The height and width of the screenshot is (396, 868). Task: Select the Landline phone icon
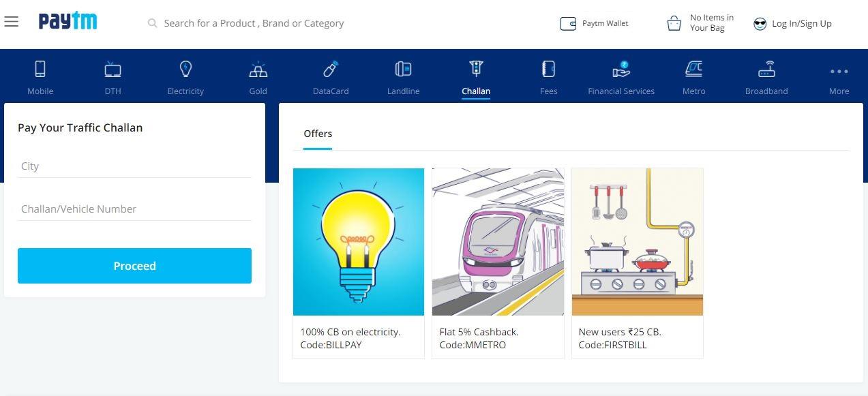tap(403, 69)
